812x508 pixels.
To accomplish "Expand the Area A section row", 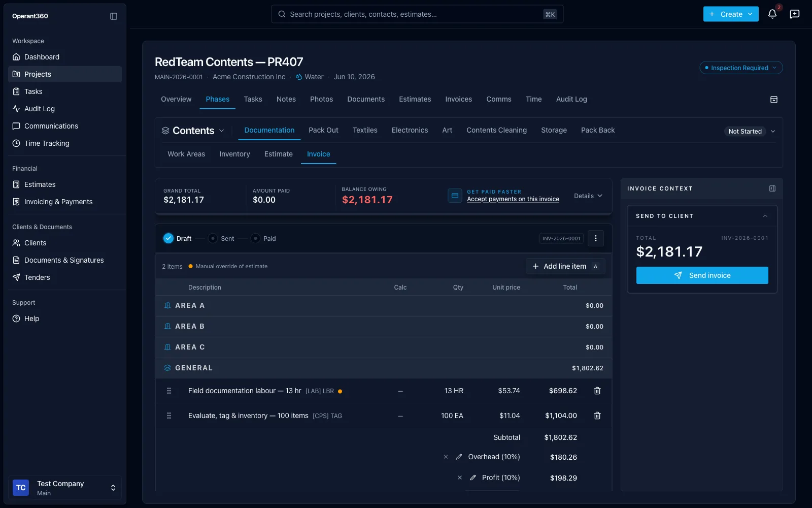I will point(384,305).
